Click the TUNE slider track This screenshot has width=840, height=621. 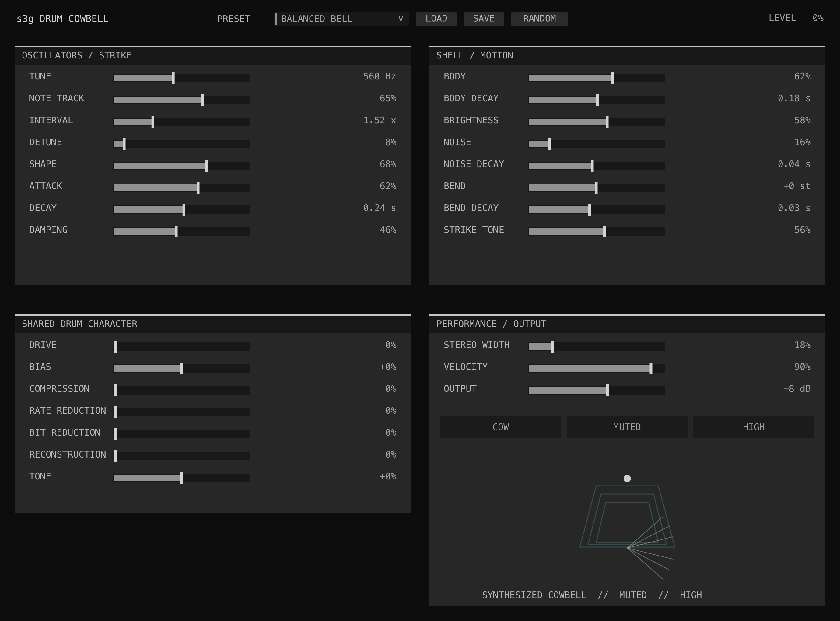tap(182, 78)
